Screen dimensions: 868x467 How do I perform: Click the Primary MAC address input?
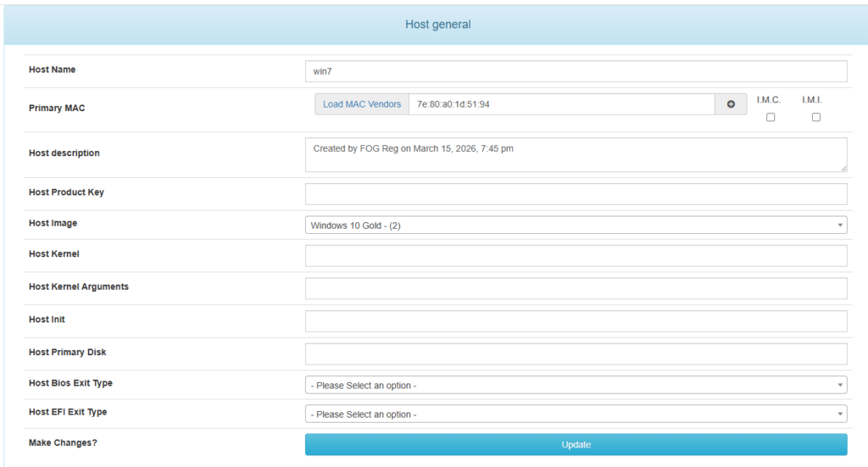point(561,104)
